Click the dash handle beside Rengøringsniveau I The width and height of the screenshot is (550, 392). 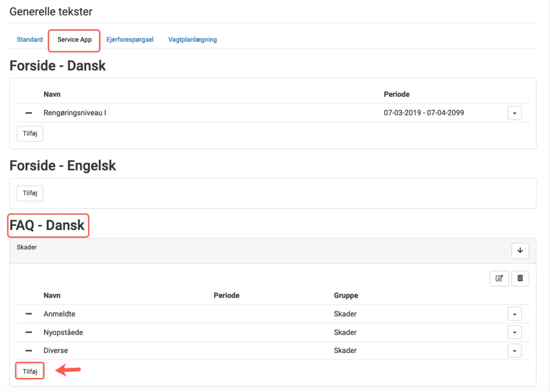coord(29,113)
